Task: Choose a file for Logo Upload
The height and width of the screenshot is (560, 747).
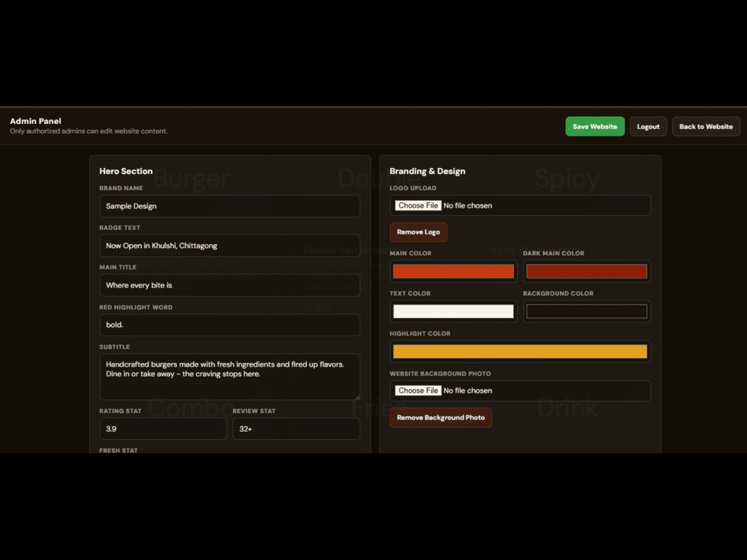Action: coord(418,205)
